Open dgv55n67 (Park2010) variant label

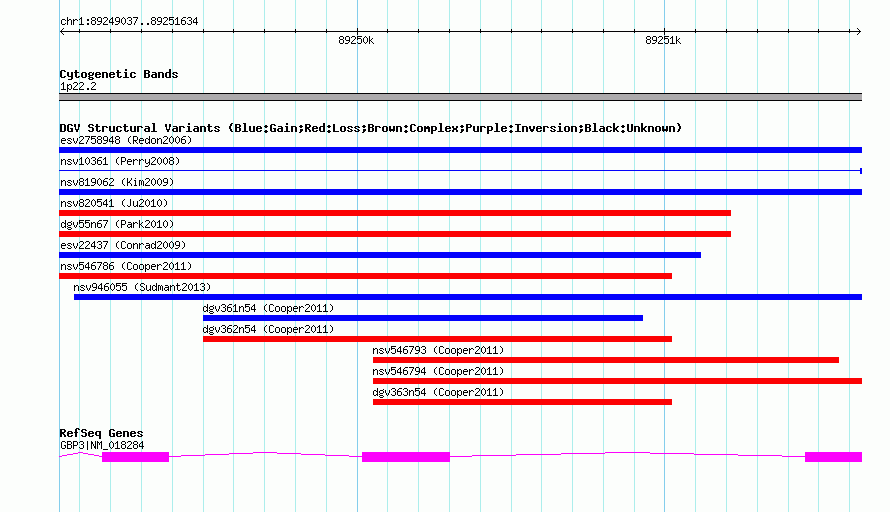coord(117,224)
